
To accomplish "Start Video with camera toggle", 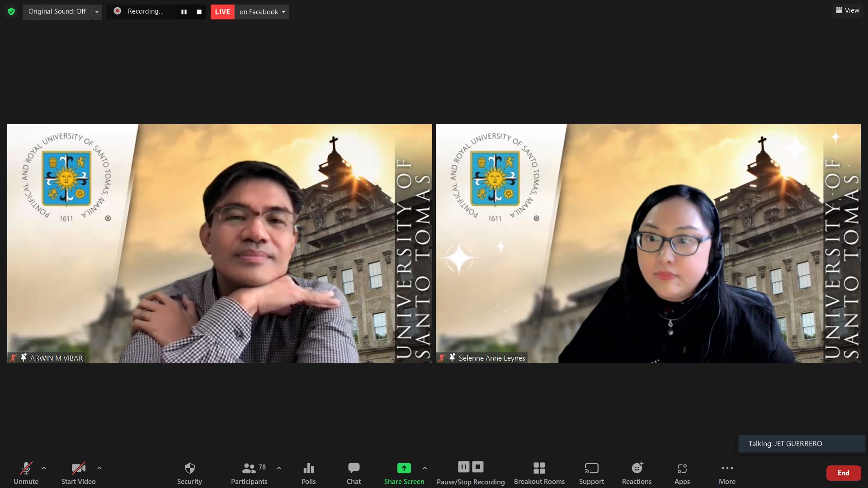I will tap(78, 473).
